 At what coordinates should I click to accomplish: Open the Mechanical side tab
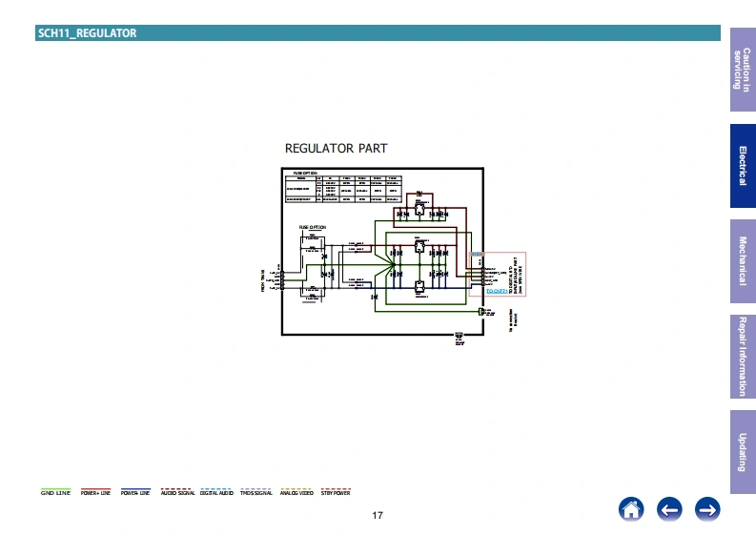coord(743,261)
